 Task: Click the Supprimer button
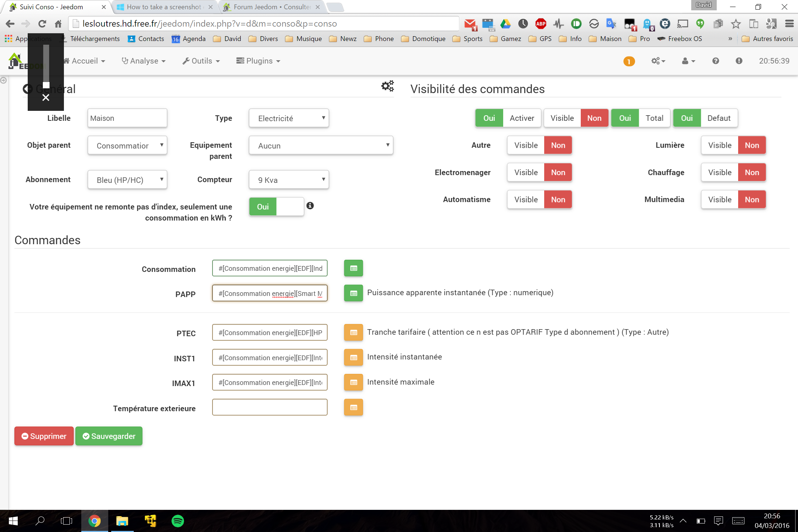pyautogui.click(x=44, y=436)
